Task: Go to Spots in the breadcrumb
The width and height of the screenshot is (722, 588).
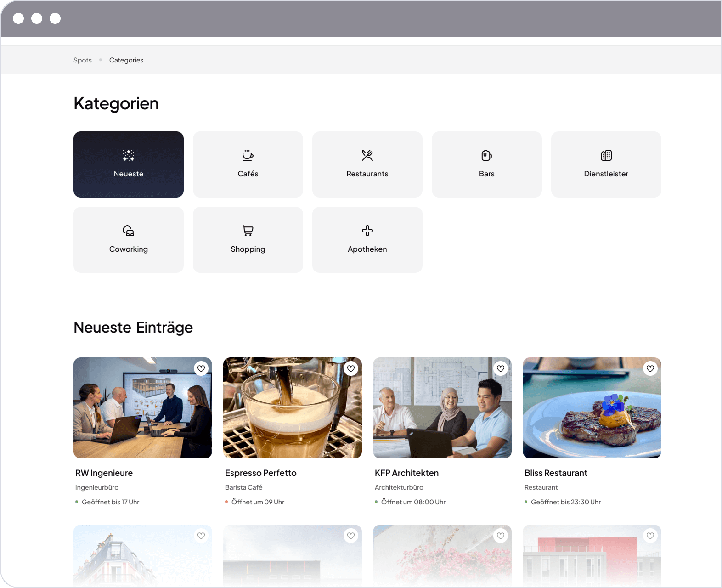Action: [x=83, y=60]
